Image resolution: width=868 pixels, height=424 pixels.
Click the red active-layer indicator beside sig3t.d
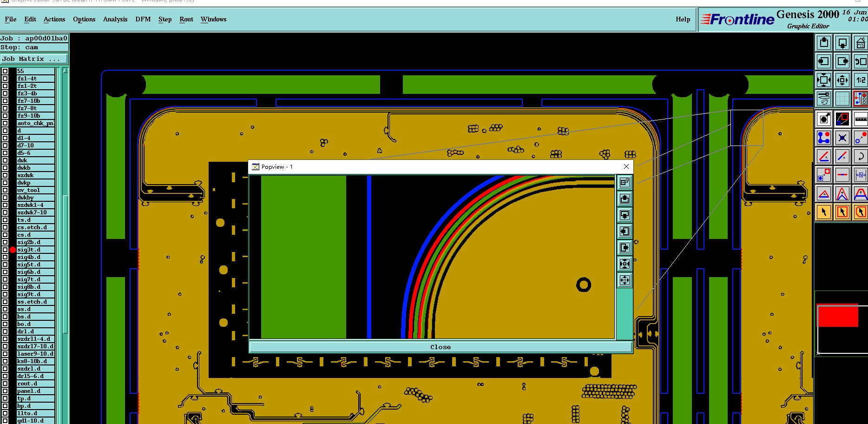[13, 250]
